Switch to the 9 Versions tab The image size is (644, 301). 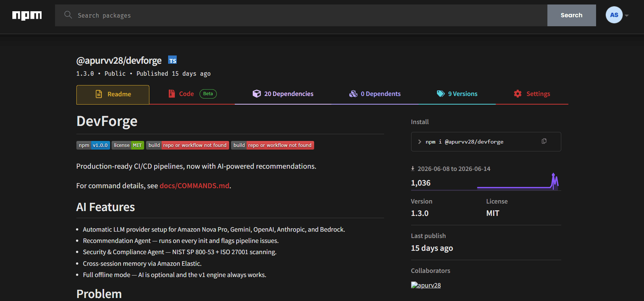click(x=457, y=94)
